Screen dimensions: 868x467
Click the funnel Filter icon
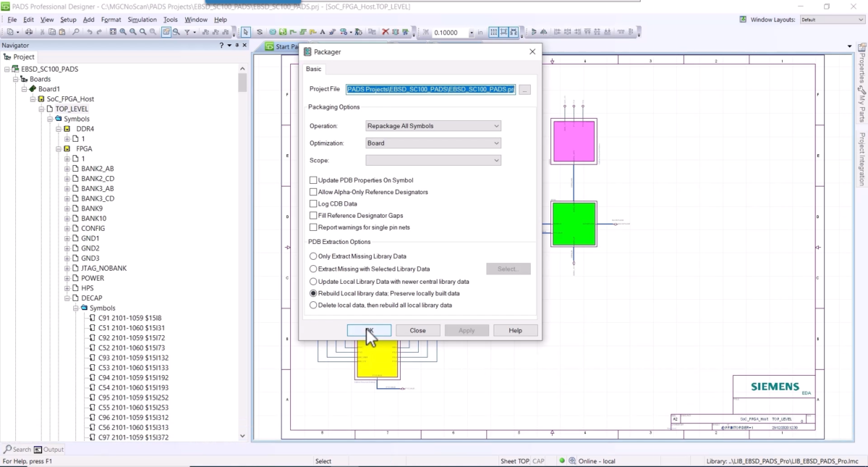point(187,32)
